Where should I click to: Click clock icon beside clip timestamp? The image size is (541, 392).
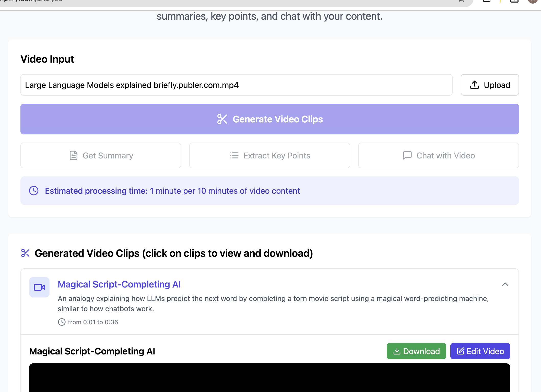(62, 322)
